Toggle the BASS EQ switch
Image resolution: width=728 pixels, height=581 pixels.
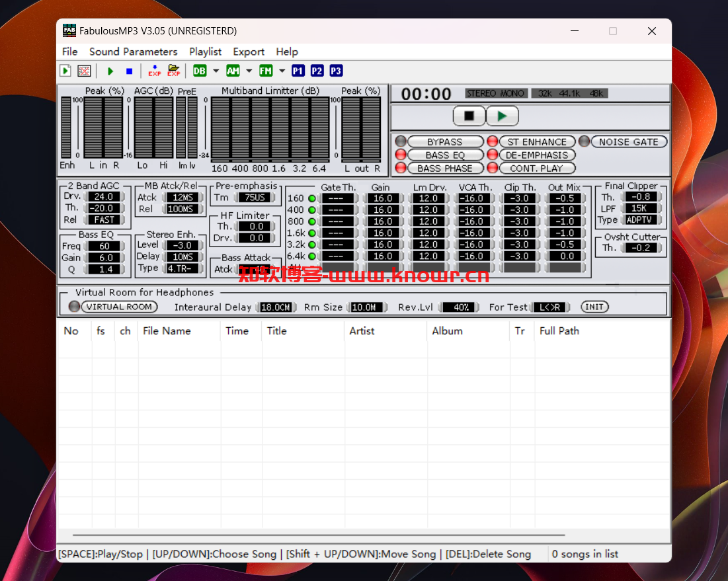coord(445,155)
